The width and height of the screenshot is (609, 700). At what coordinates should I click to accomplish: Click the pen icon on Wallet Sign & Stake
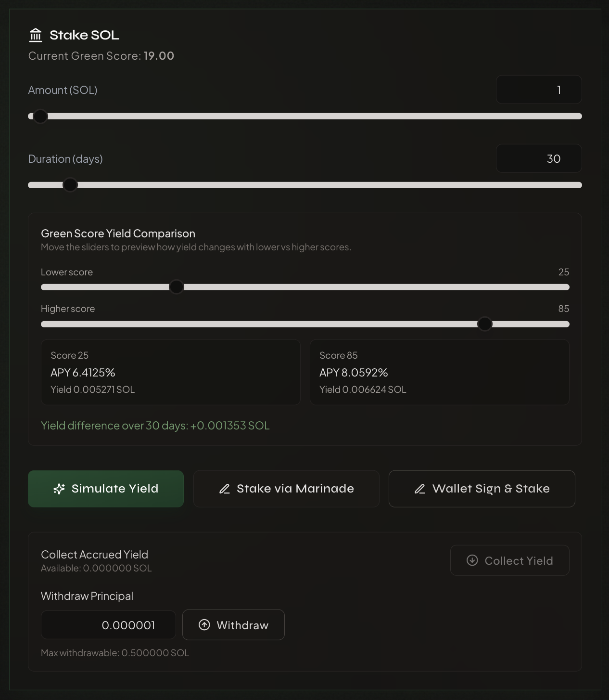coord(420,489)
